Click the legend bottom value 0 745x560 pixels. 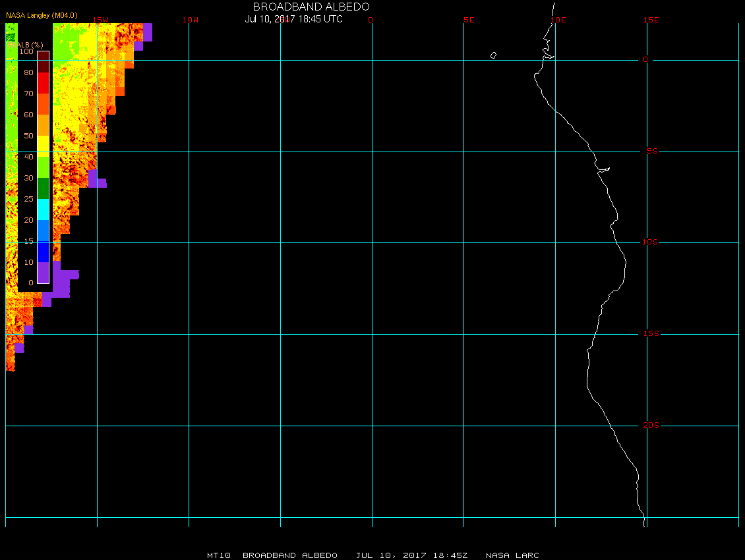click(31, 283)
